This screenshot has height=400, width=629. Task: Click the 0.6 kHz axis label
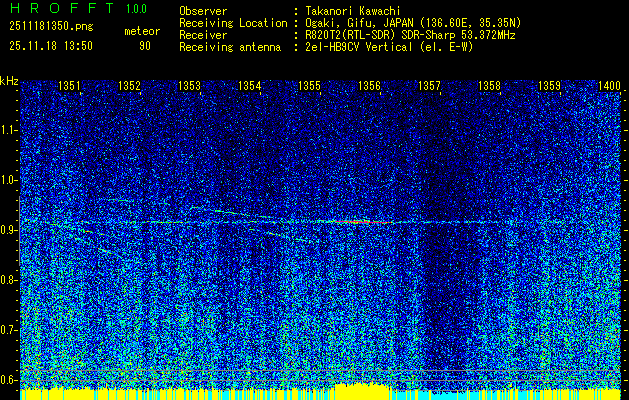[x=9, y=380]
